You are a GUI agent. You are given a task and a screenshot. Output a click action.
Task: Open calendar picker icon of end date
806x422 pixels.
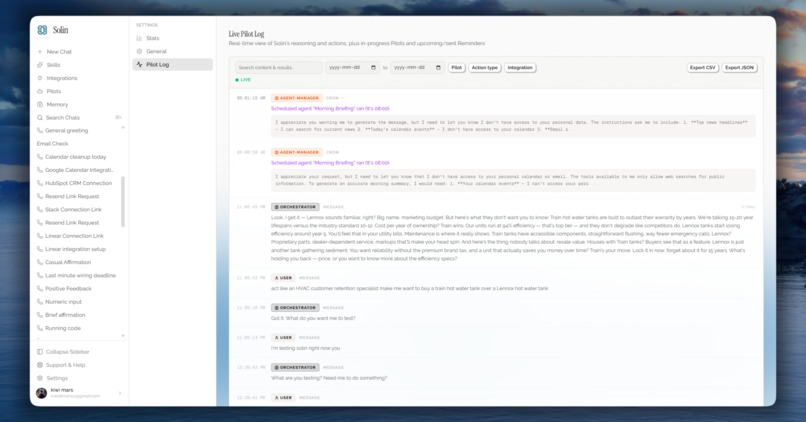pos(438,68)
